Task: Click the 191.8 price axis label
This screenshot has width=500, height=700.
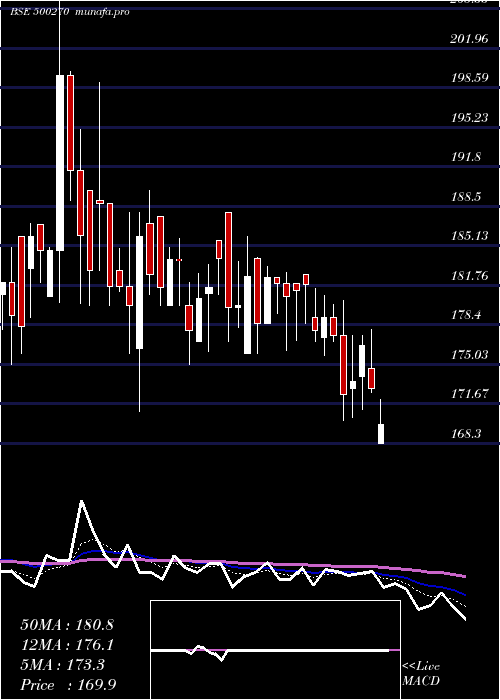Action: tap(466, 157)
